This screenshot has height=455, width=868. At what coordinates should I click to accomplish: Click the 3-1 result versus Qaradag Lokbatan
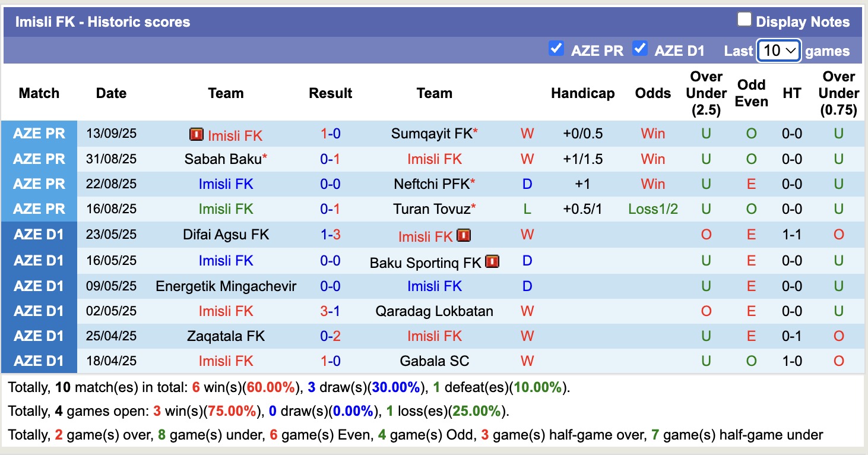(x=331, y=311)
